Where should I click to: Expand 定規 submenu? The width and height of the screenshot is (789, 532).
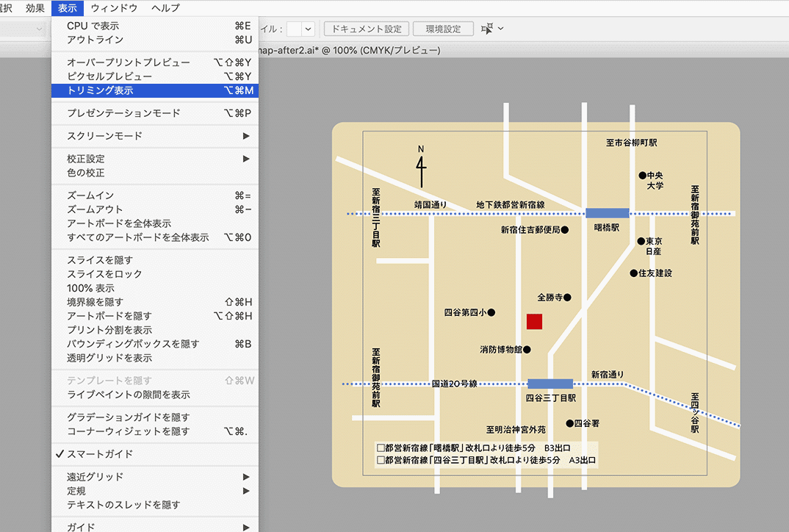tap(155, 492)
